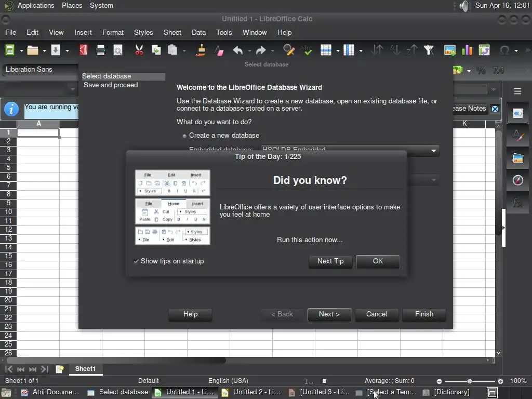Click the Redo arrow icon

pyautogui.click(x=261, y=50)
